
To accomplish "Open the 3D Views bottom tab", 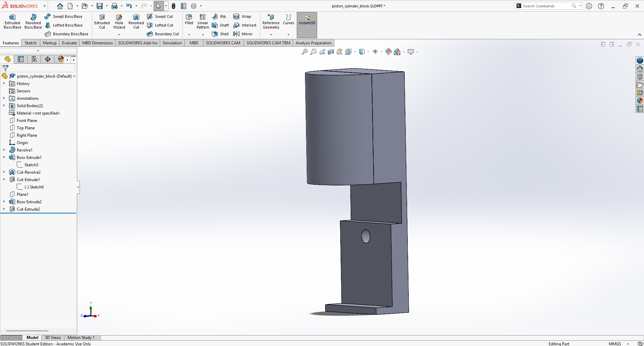I will pos(53,338).
